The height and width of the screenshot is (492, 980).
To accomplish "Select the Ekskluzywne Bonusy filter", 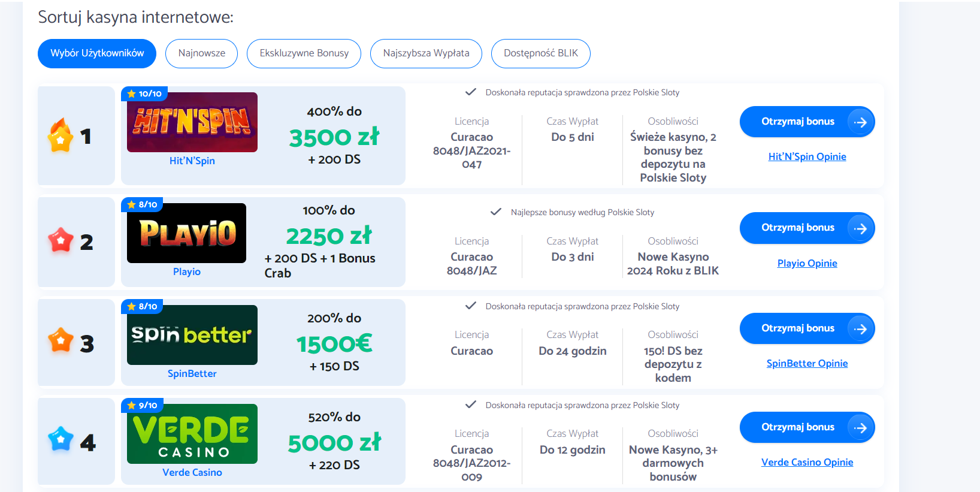I will click(x=304, y=53).
